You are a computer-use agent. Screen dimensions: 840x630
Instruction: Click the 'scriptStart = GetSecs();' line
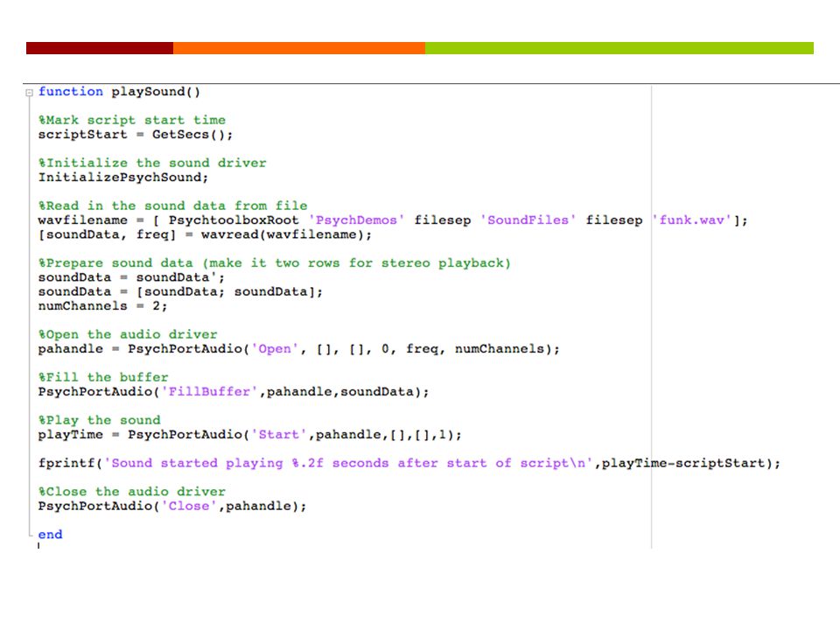(136, 135)
